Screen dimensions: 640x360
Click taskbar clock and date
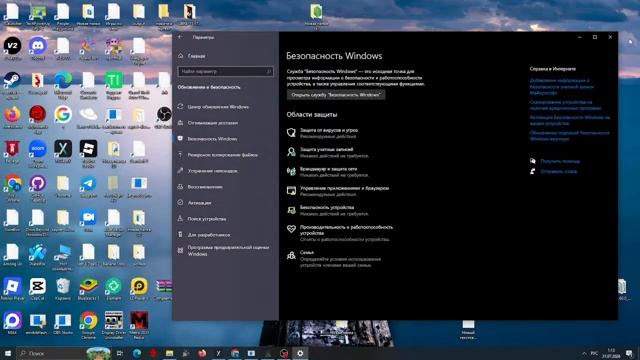pyautogui.click(x=611, y=353)
